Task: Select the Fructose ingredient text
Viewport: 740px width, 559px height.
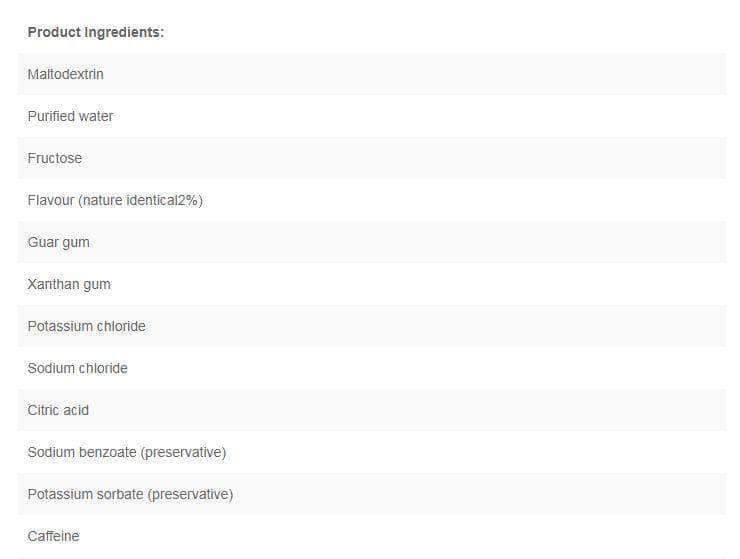Action: tap(55, 158)
